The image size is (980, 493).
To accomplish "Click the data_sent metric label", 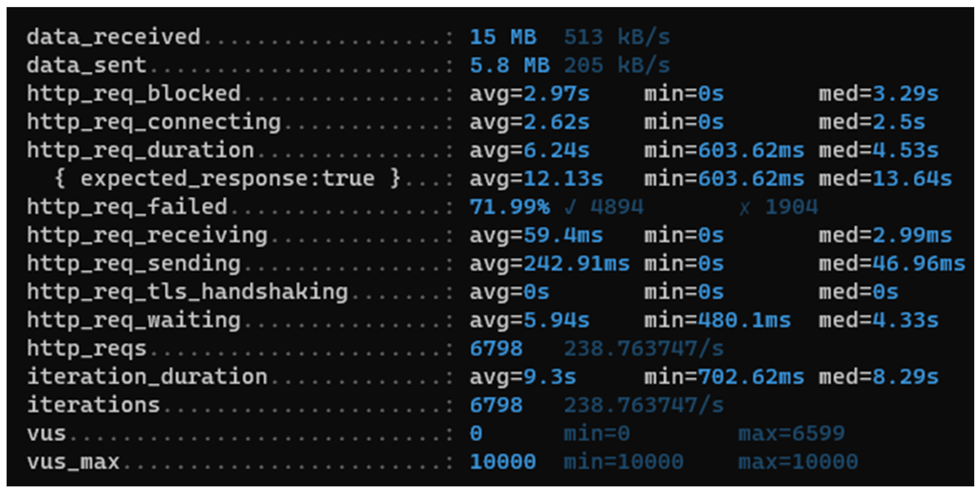I will 87,65.
